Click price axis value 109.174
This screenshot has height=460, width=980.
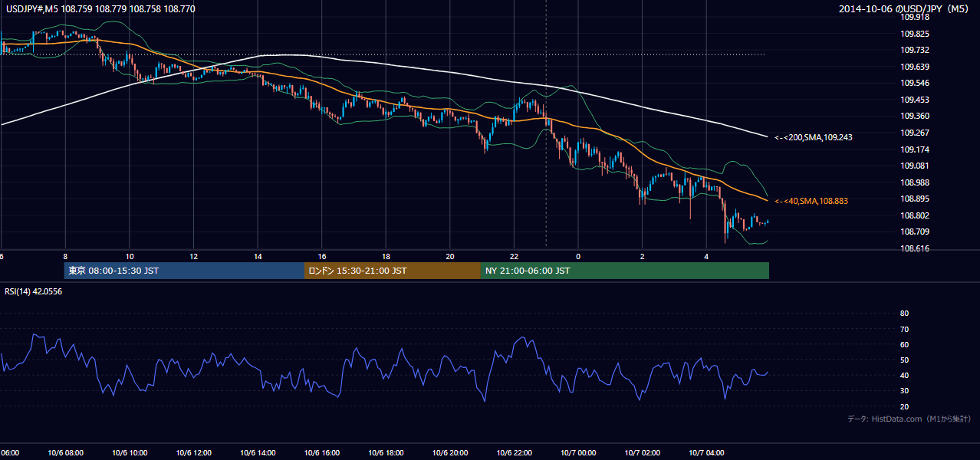tap(914, 149)
